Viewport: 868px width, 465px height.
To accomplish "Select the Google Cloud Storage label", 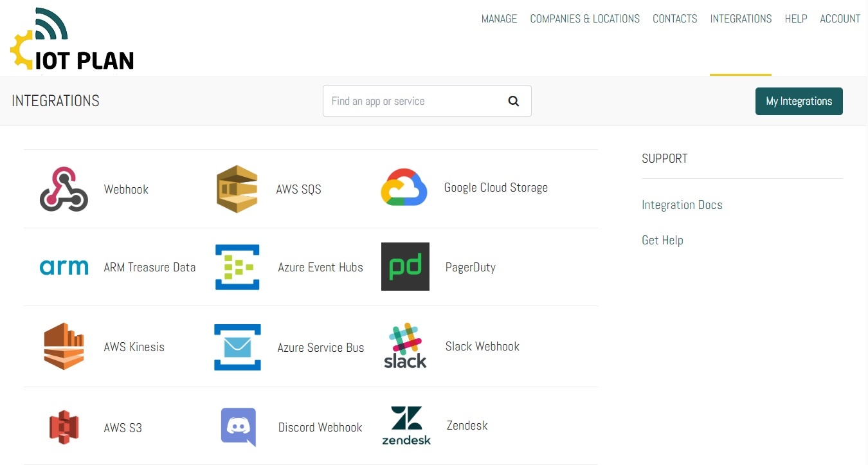I will click(x=496, y=188).
